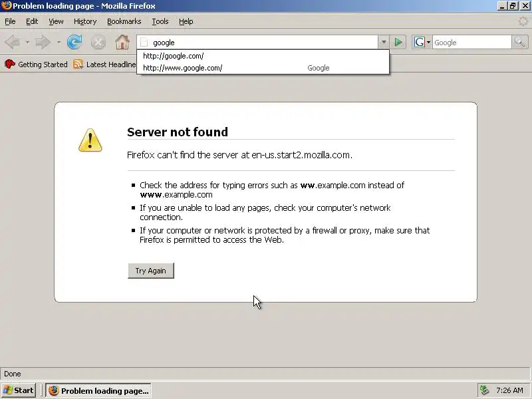Image resolution: width=532 pixels, height=399 pixels.
Task: Open the View menu
Action: [56, 21]
